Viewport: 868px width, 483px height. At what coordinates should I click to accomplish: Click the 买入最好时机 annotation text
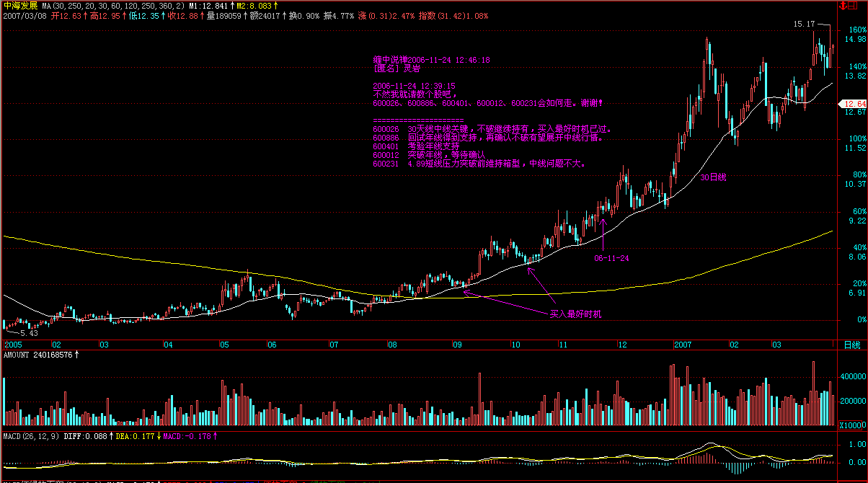(x=575, y=314)
